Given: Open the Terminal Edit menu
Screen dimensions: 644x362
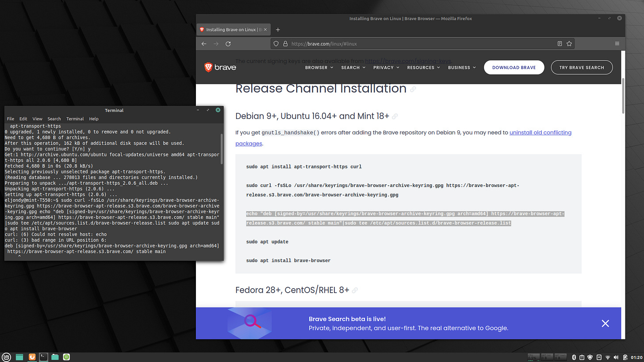Looking at the screenshot, I should (23, 119).
